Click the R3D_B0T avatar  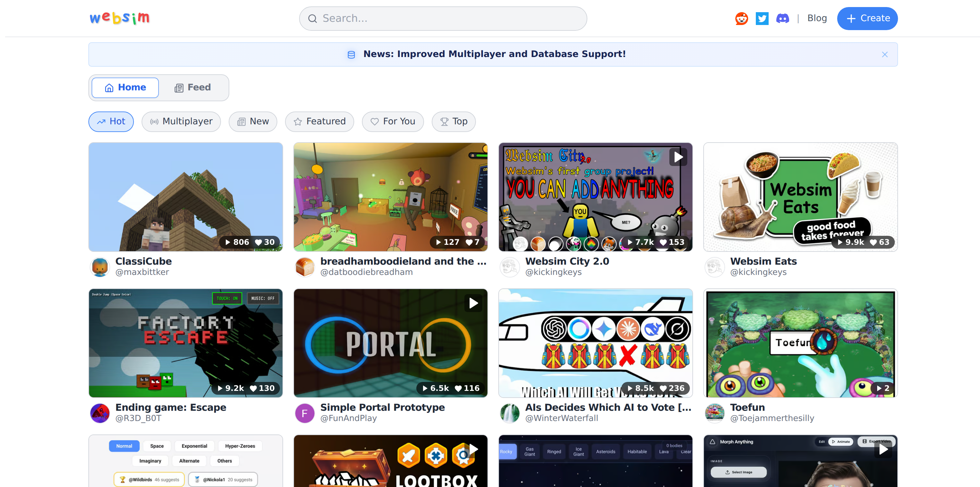(x=100, y=413)
